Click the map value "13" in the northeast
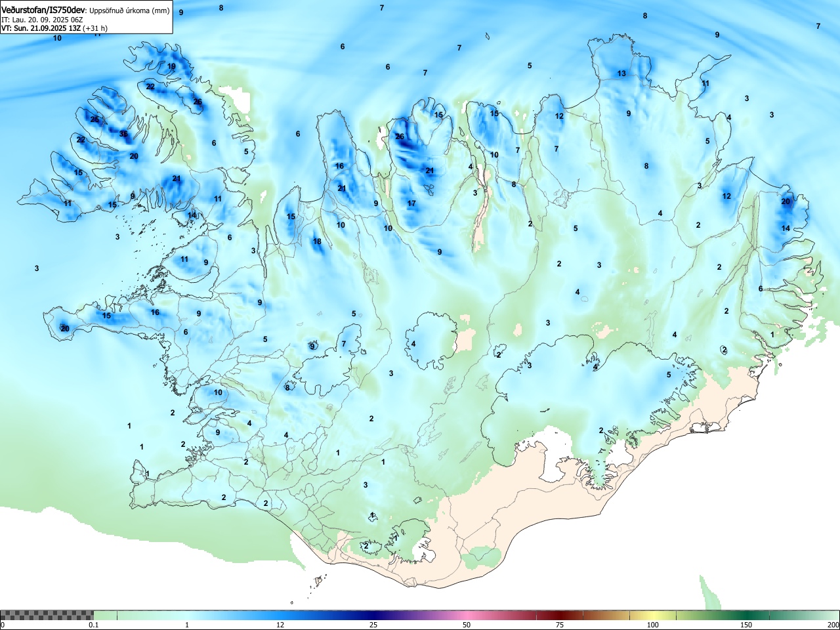Image resolution: width=840 pixels, height=630 pixels. (x=621, y=73)
